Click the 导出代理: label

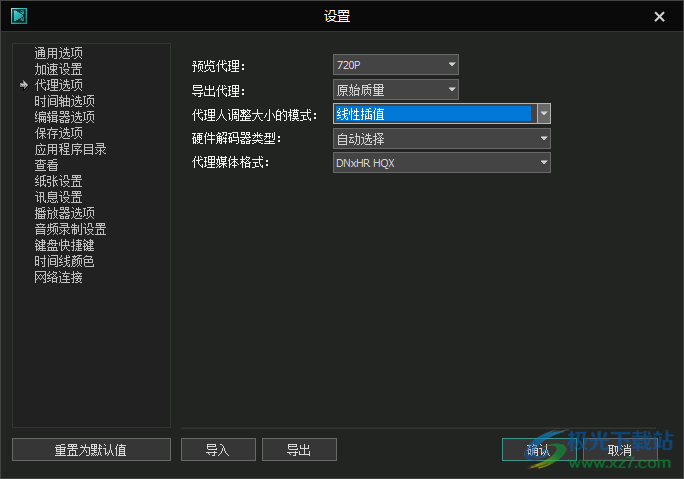tap(219, 91)
